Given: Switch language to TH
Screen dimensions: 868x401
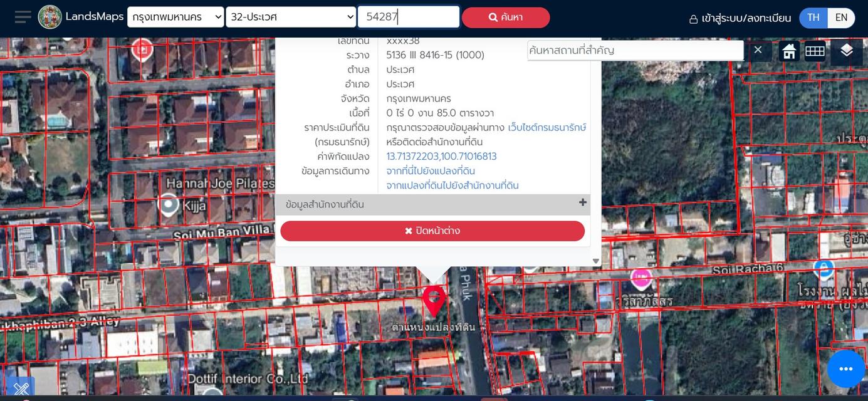Looking at the screenshot, I should (x=813, y=18).
